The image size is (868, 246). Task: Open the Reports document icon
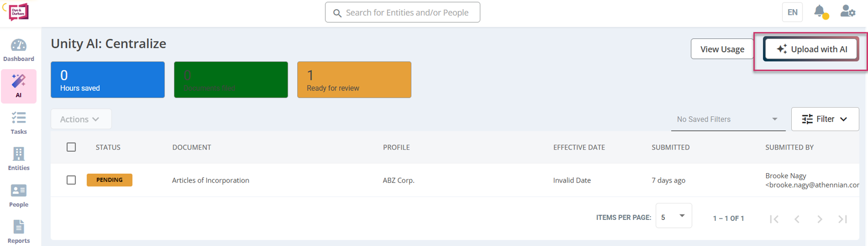(x=18, y=227)
